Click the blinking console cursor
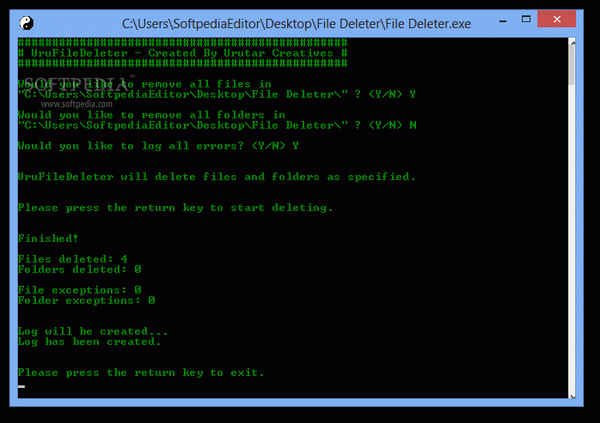600x423 pixels. [x=21, y=387]
